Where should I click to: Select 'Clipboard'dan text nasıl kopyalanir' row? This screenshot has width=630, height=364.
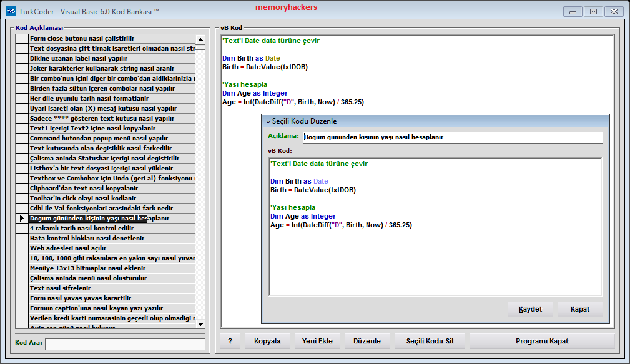coord(112,189)
